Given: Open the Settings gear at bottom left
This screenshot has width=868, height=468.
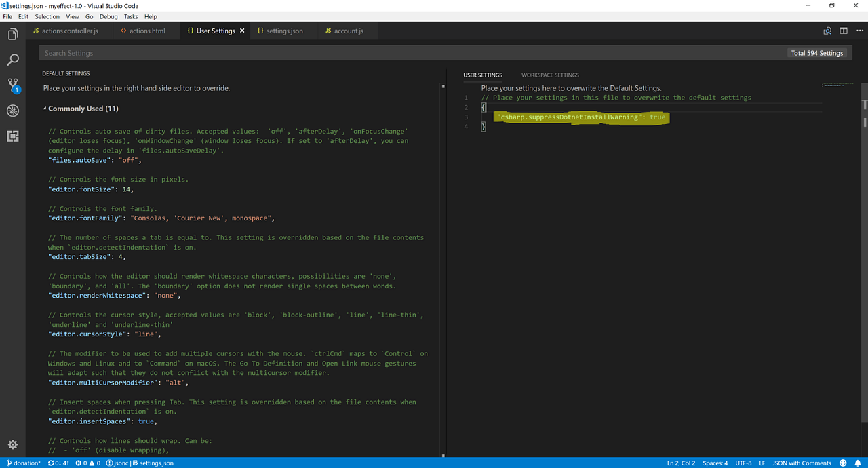Looking at the screenshot, I should pos(12,444).
